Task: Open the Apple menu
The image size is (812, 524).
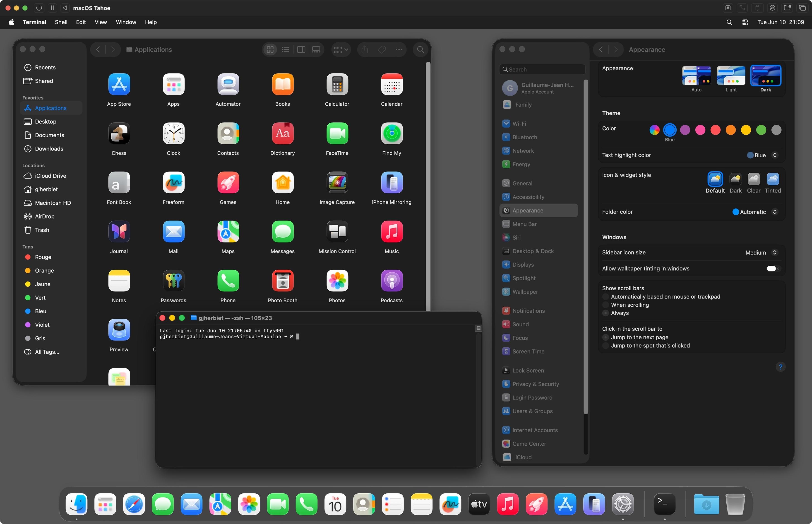Action: pyautogui.click(x=12, y=22)
